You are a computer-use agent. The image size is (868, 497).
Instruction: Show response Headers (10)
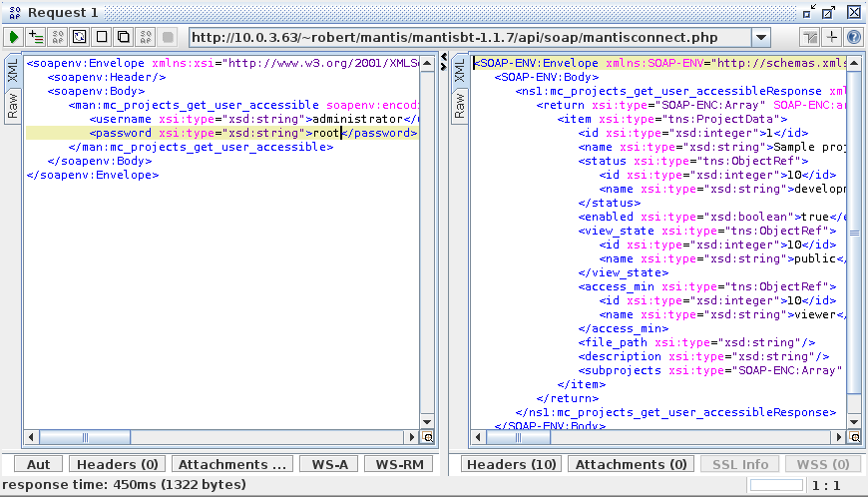point(512,464)
